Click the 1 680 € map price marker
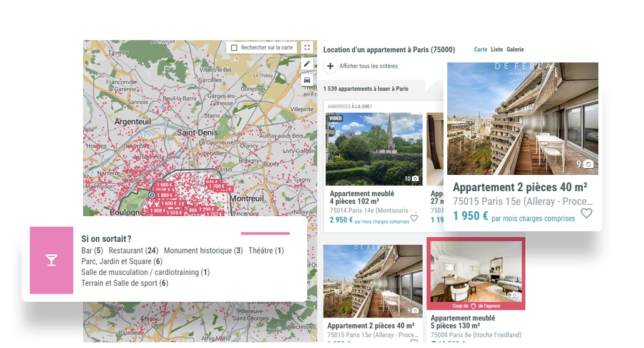This screenshot has width=644, height=348. 164,185
